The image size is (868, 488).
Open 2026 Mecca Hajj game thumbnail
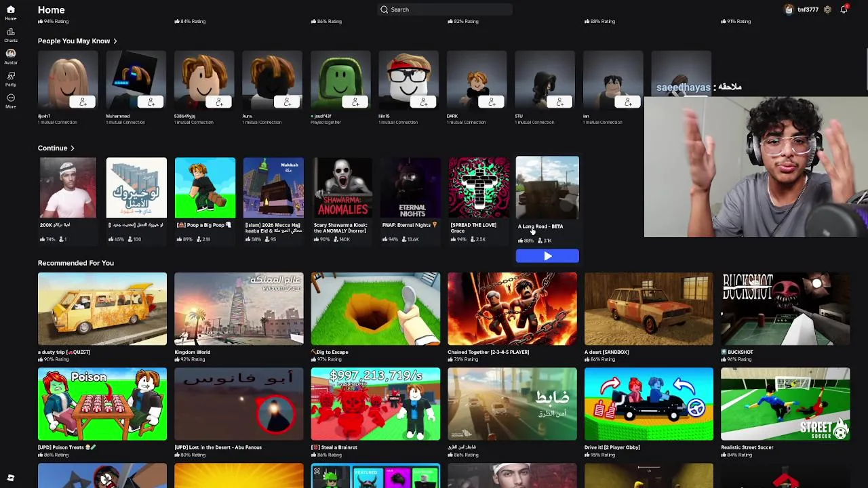273,188
